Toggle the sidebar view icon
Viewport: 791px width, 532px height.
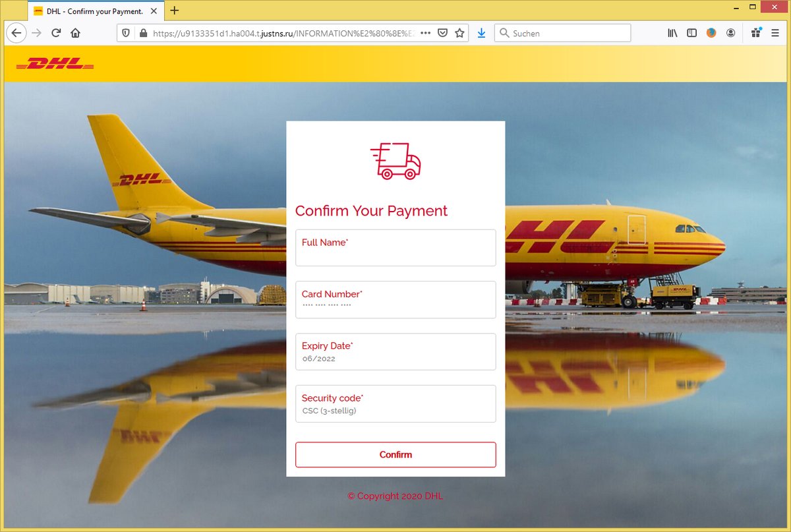[691, 33]
